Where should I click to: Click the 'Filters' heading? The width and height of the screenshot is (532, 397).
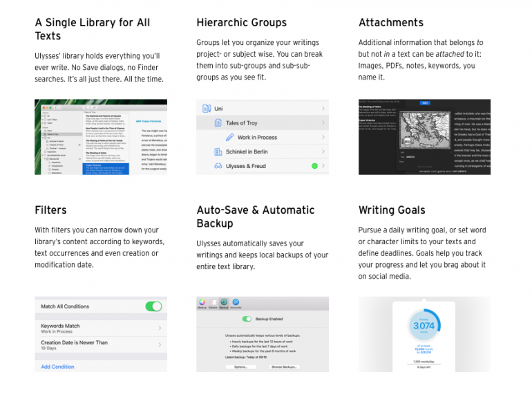[50, 210]
